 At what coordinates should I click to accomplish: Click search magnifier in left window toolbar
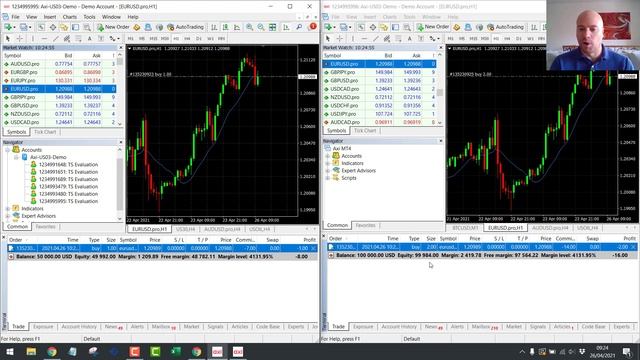(299, 27)
